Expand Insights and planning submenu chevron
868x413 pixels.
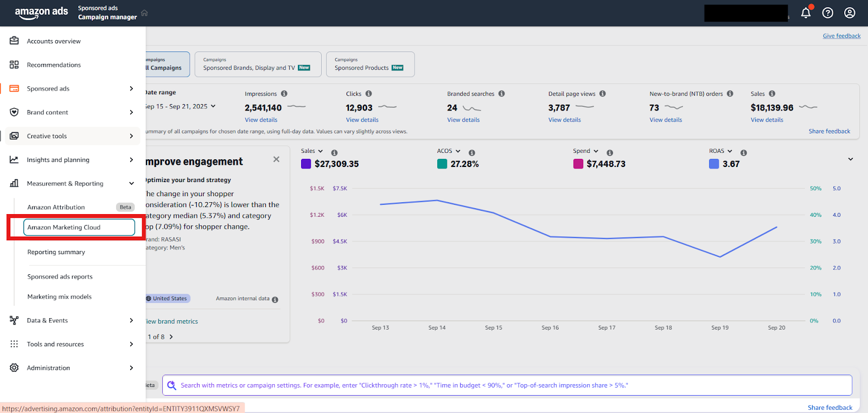131,159
